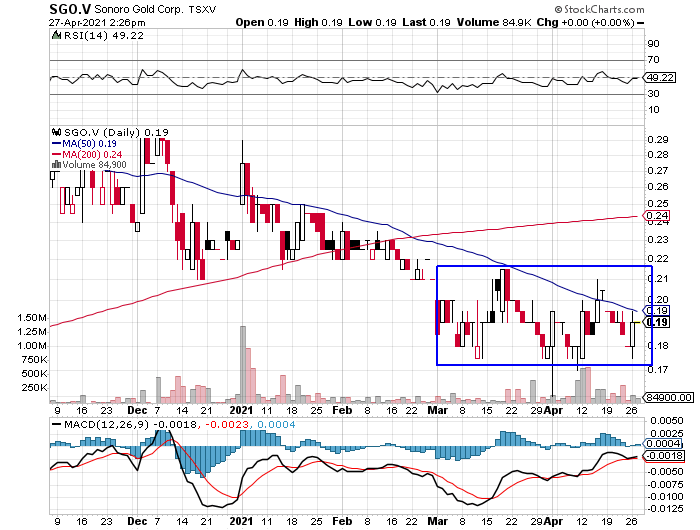Click the RSI(14) 49.22 label

point(104,36)
